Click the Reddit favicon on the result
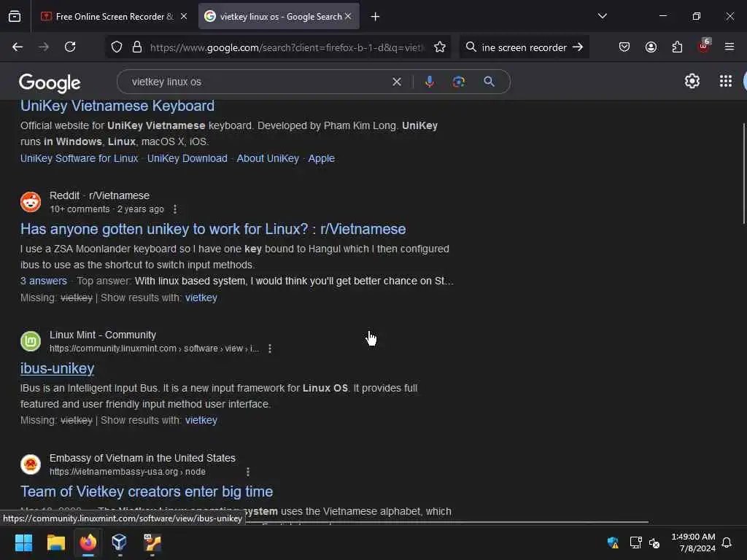The width and height of the screenshot is (747, 560). point(31,202)
